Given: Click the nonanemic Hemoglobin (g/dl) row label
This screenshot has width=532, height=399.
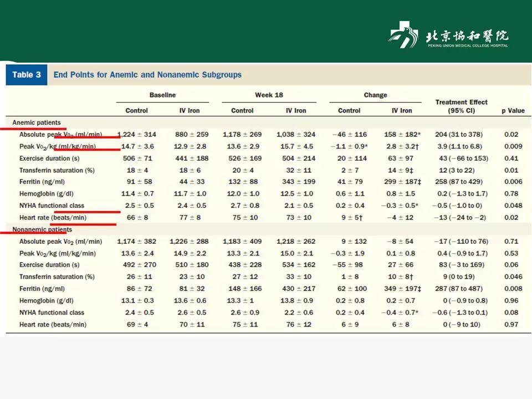Looking at the screenshot, I should [x=46, y=300].
